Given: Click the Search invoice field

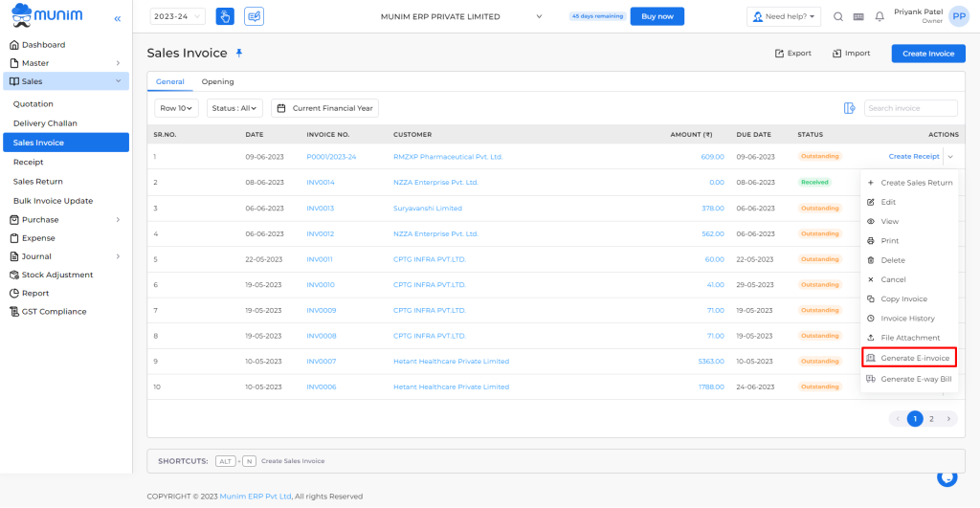Looking at the screenshot, I should pos(911,108).
